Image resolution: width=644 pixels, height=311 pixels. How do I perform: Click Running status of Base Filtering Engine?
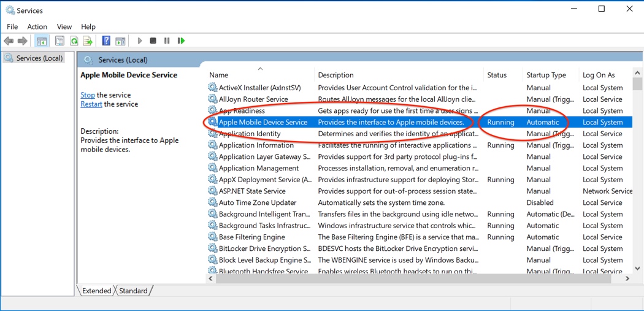(x=500, y=237)
